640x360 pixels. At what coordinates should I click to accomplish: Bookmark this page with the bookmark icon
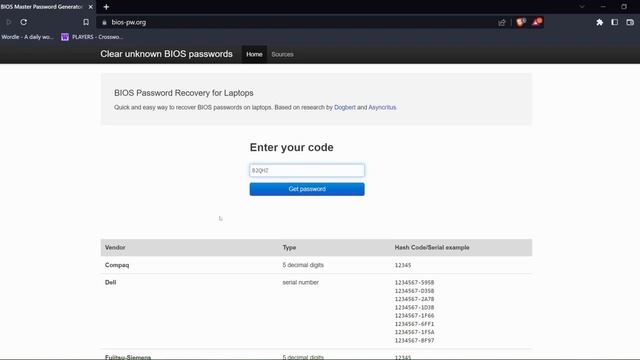point(86,22)
